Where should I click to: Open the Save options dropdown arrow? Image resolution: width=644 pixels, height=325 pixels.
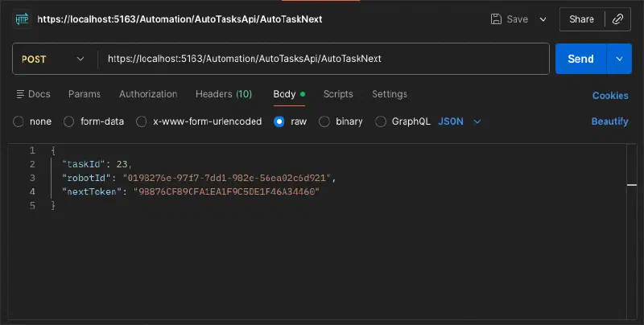coord(543,19)
